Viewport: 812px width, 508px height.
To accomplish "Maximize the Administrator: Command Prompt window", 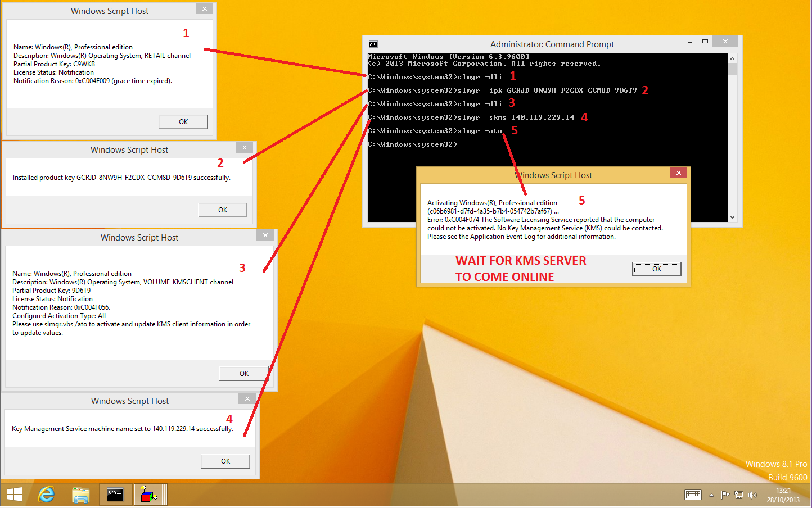I will click(705, 42).
